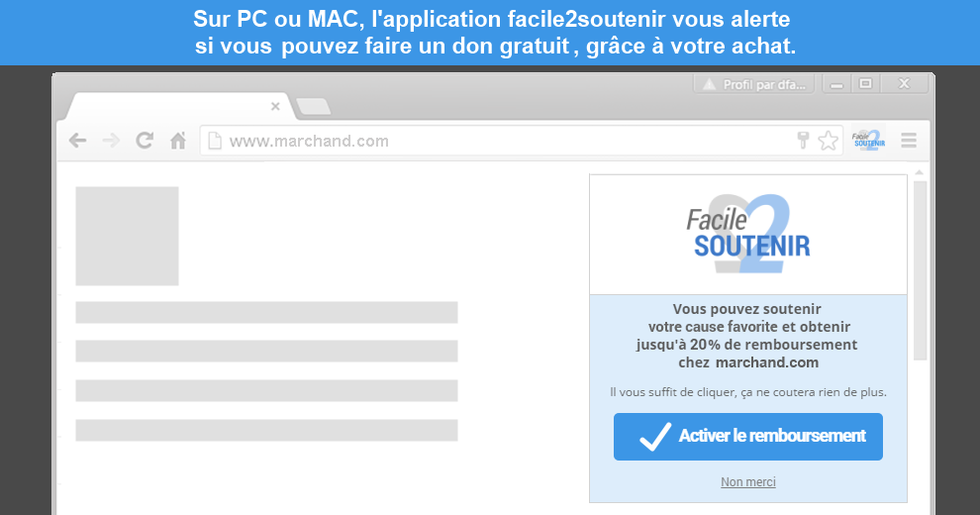Click the Activer le remboursement button
980x515 pixels.
click(x=748, y=437)
